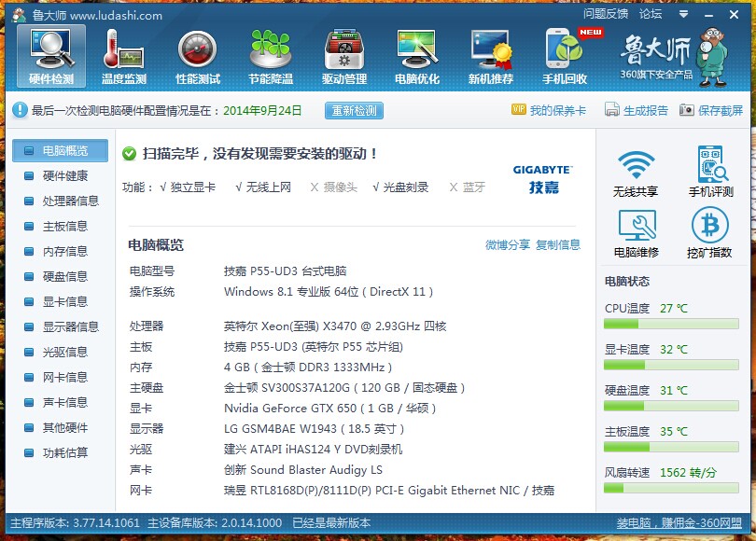Open the 硬盘信息 hard disk info tab
This screenshot has width=756, height=541.
[64, 276]
